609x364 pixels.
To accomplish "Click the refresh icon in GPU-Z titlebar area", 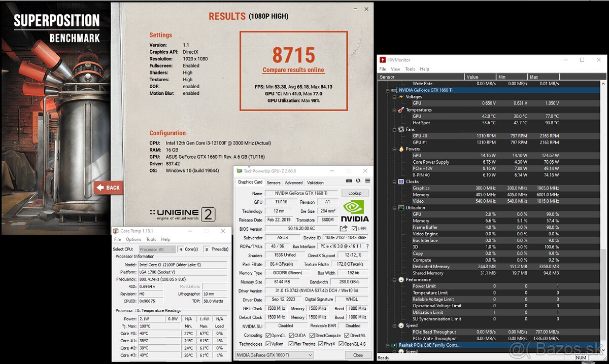I will pyautogui.click(x=358, y=180).
